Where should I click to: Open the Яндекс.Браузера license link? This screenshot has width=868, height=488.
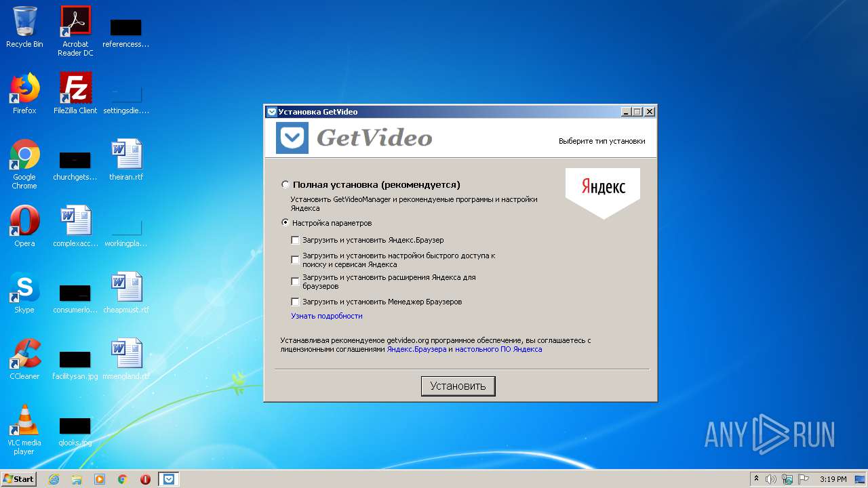coord(416,349)
